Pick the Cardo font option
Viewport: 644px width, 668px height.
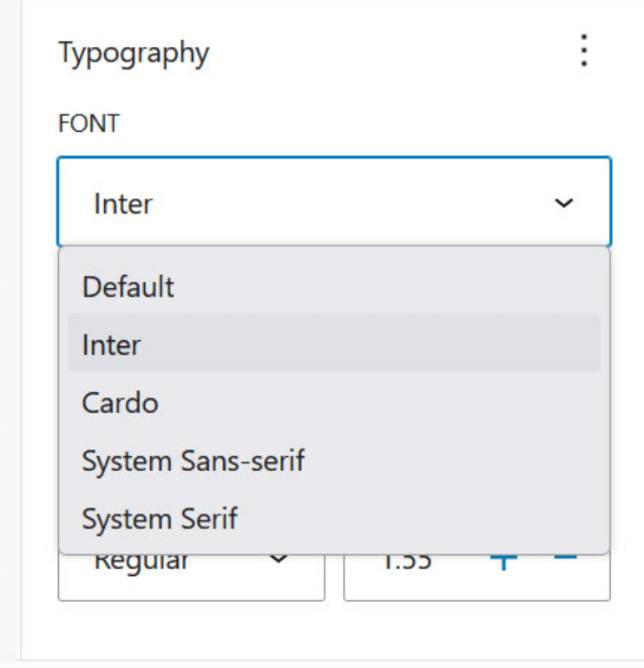click(334, 403)
